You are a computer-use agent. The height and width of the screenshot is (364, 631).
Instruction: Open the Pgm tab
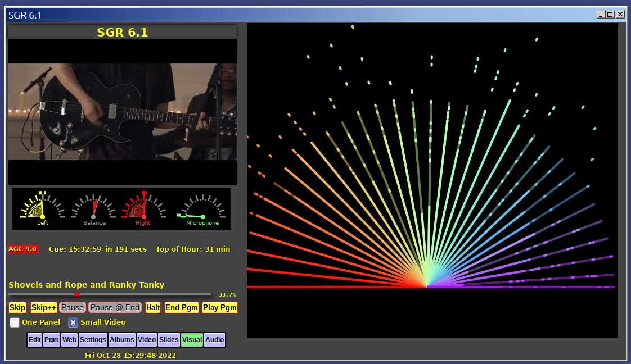coord(52,339)
